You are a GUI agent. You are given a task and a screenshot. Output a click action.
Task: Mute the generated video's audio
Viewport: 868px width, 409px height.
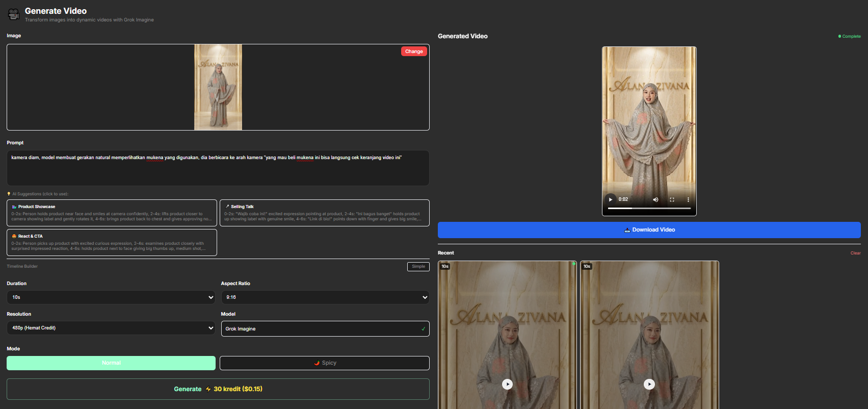tap(655, 199)
